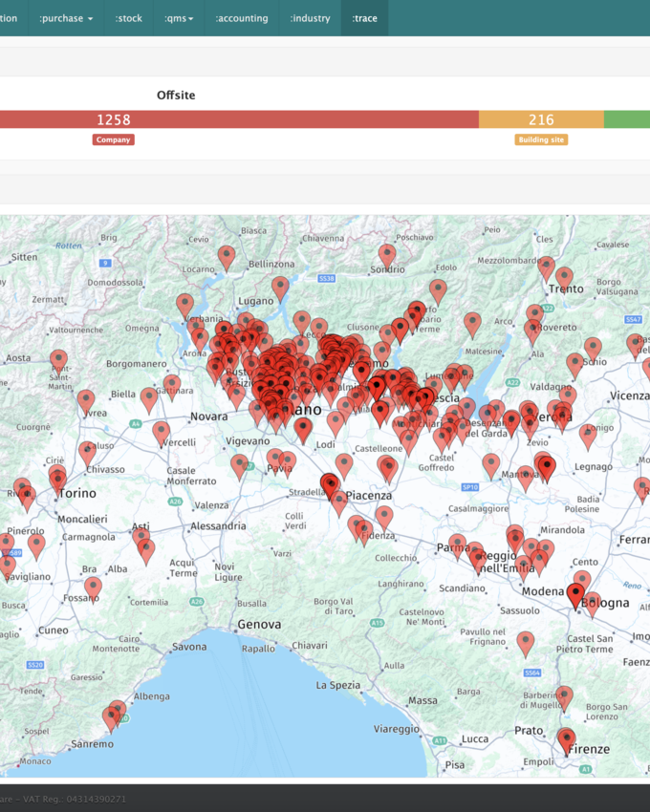Click the marker near Trento
Viewport: 650px width, 812px height.
pyautogui.click(x=565, y=278)
